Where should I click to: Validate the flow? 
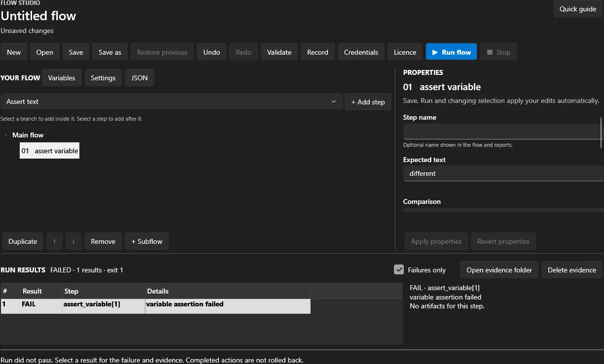coord(279,52)
